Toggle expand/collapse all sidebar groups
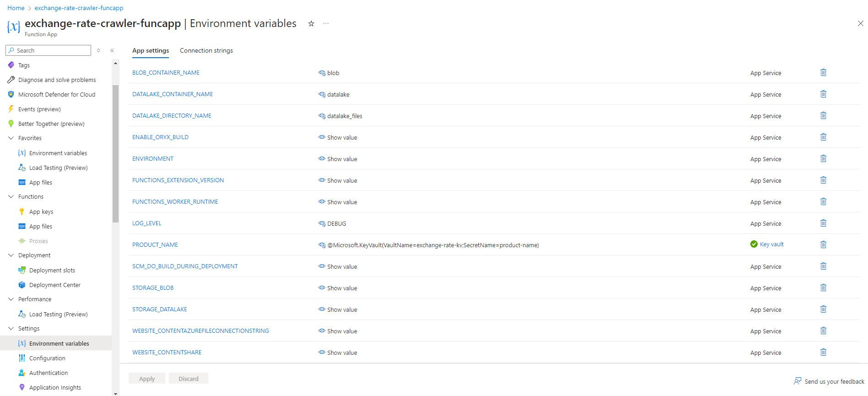This screenshot has height=396, width=868. [x=98, y=50]
